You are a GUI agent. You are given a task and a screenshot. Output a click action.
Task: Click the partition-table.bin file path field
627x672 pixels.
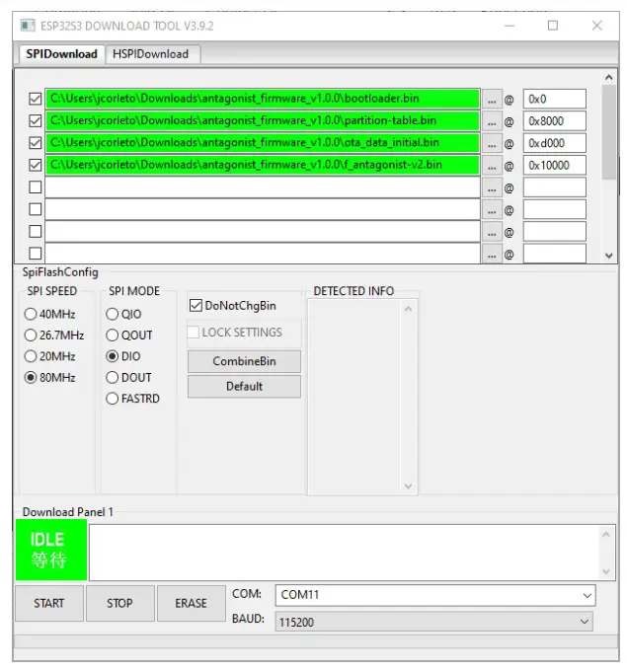(x=263, y=120)
